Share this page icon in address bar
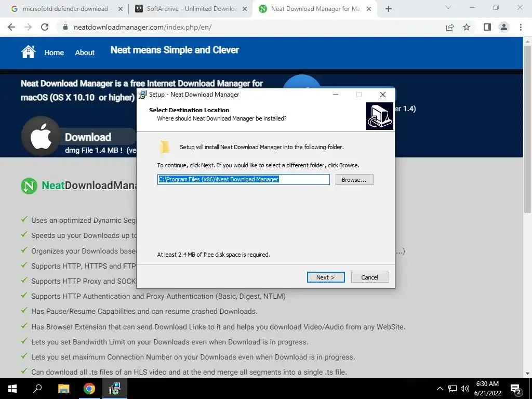 (450, 27)
